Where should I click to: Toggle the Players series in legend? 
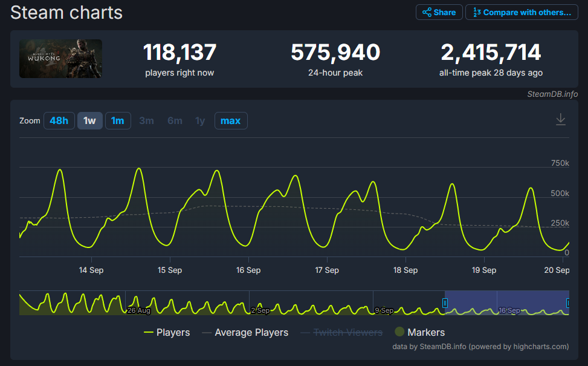[167, 332]
